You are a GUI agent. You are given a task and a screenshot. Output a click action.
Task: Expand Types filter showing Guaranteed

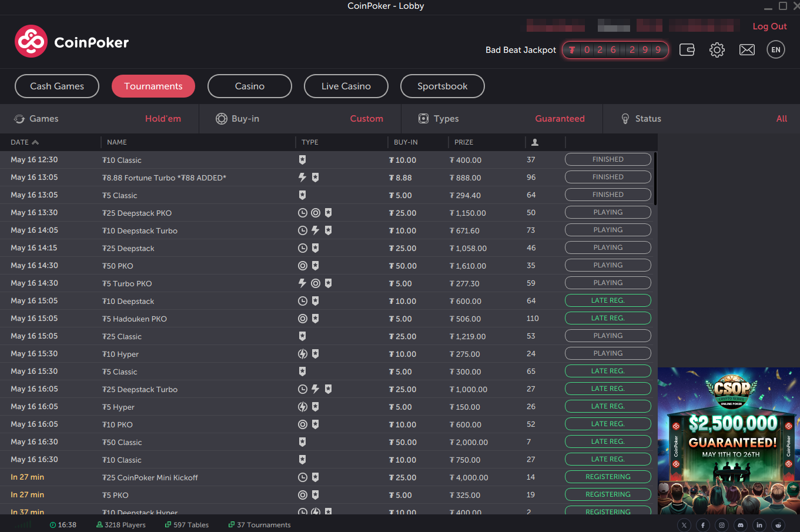coord(502,119)
